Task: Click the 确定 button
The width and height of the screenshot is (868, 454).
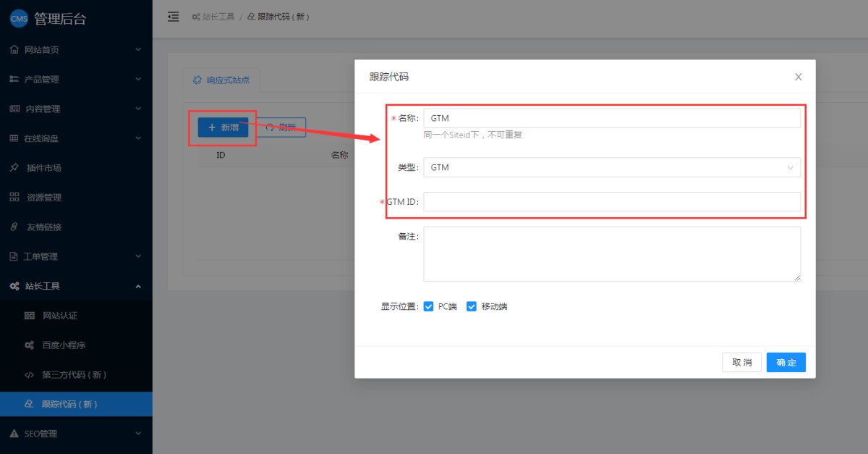Action: [786, 363]
